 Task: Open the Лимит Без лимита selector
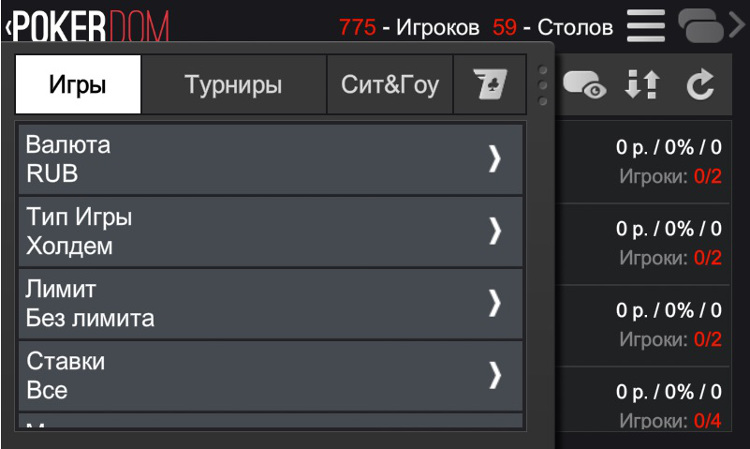tap(270, 303)
